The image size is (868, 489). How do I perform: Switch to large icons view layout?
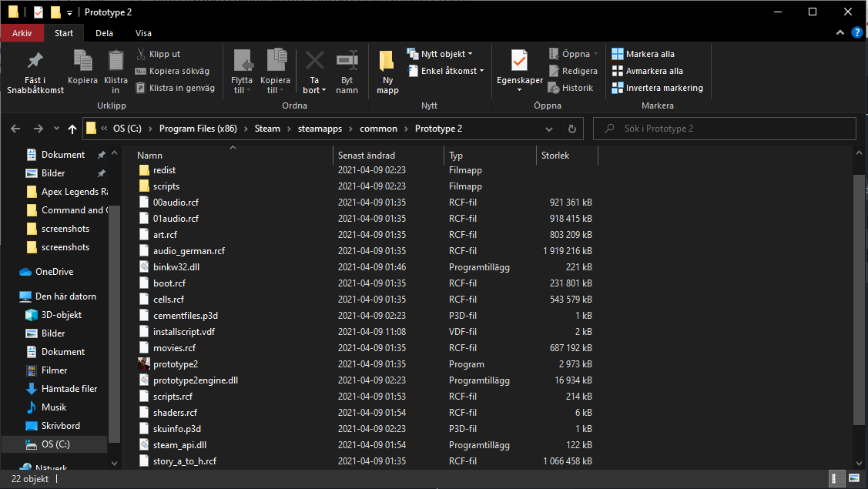pos(854,478)
